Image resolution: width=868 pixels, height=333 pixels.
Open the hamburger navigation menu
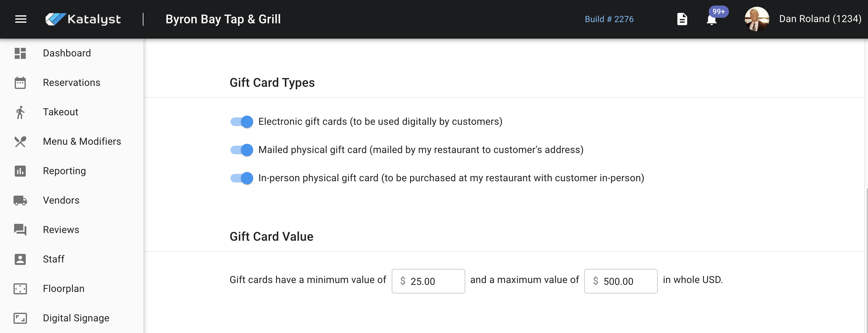(x=21, y=19)
